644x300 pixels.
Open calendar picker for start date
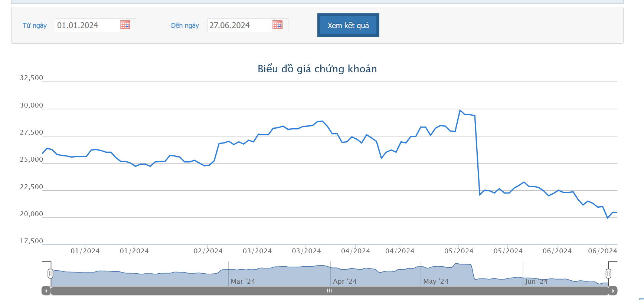(125, 25)
